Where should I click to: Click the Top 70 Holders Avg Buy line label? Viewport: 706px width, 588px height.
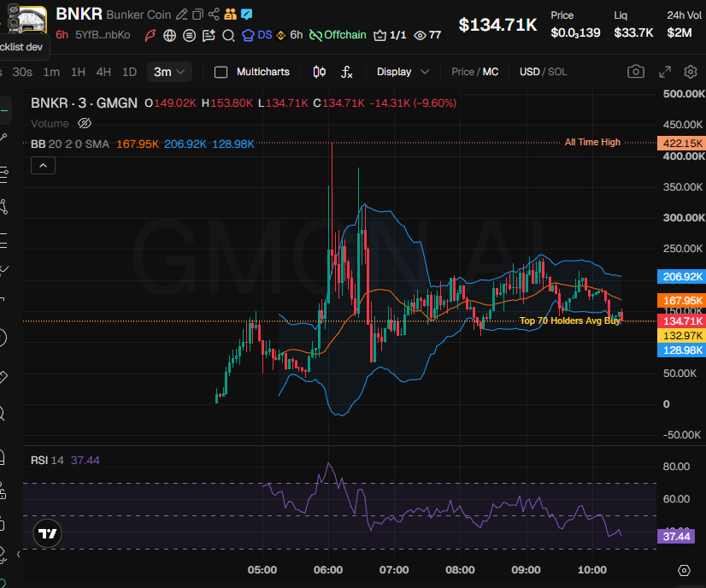(570, 320)
